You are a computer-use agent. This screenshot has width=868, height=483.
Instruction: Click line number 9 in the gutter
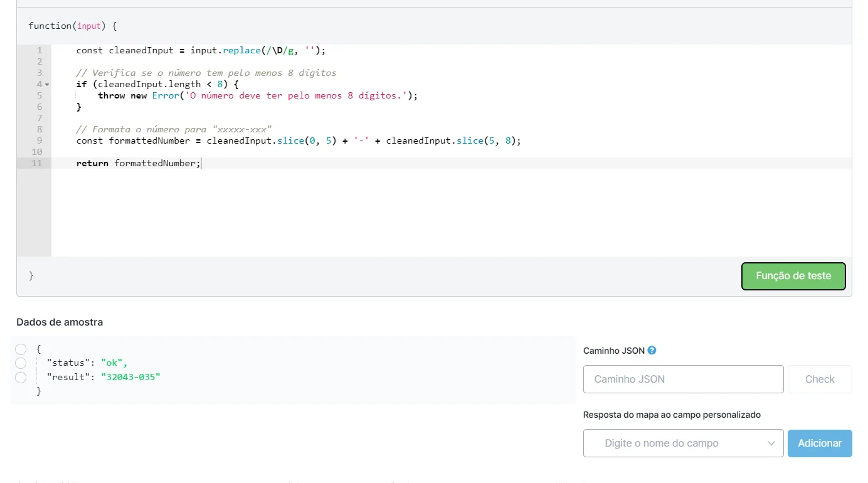(x=40, y=141)
